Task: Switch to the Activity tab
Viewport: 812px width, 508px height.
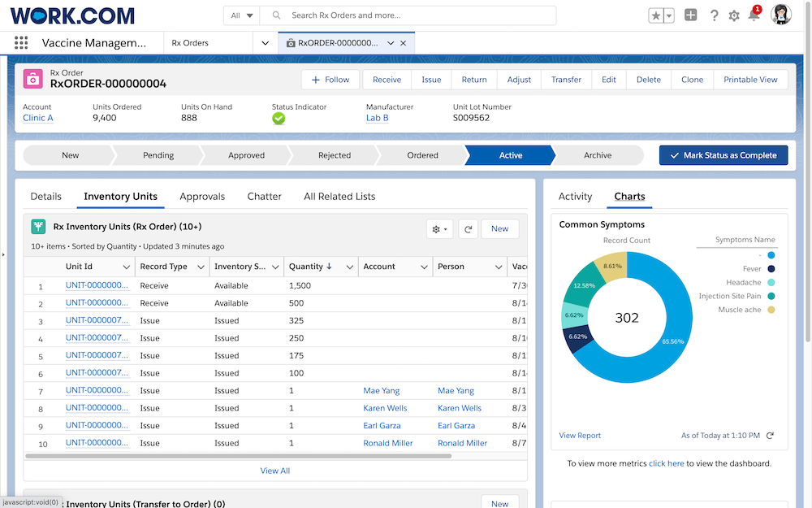Action: 575,196
